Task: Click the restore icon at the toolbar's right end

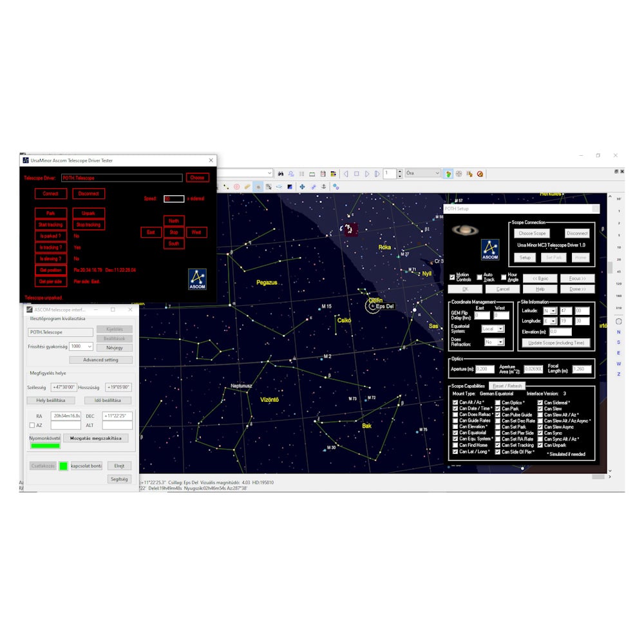Action: click(616, 171)
